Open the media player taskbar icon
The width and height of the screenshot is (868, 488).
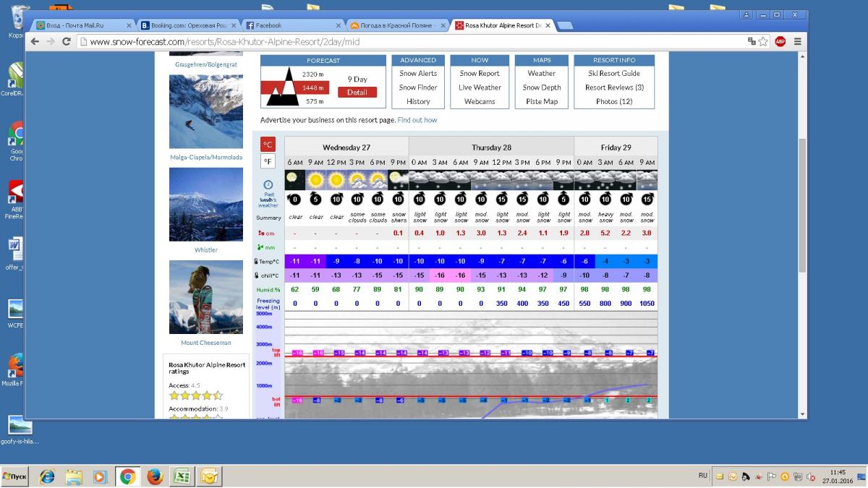click(x=101, y=476)
